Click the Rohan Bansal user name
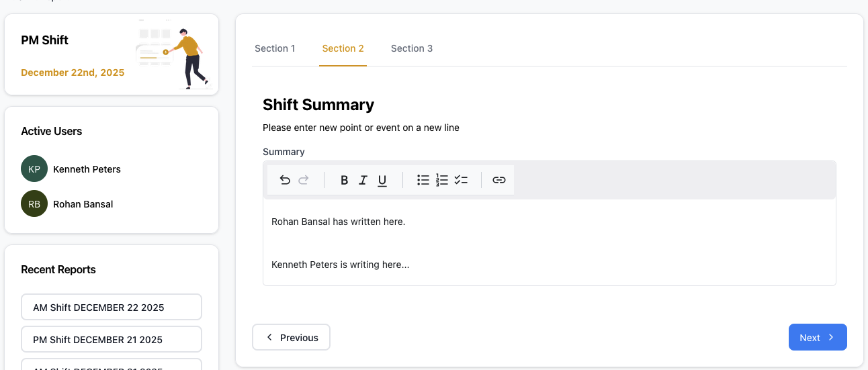 (83, 204)
